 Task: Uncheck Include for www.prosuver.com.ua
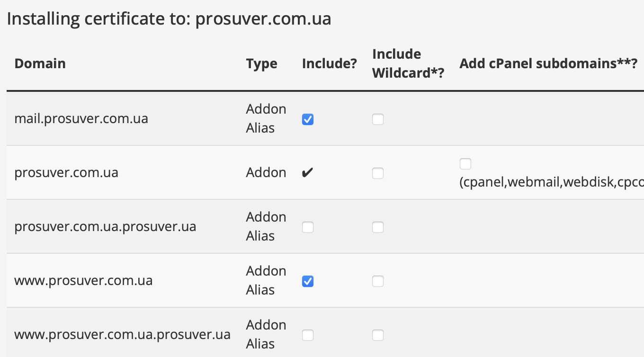pyautogui.click(x=308, y=282)
